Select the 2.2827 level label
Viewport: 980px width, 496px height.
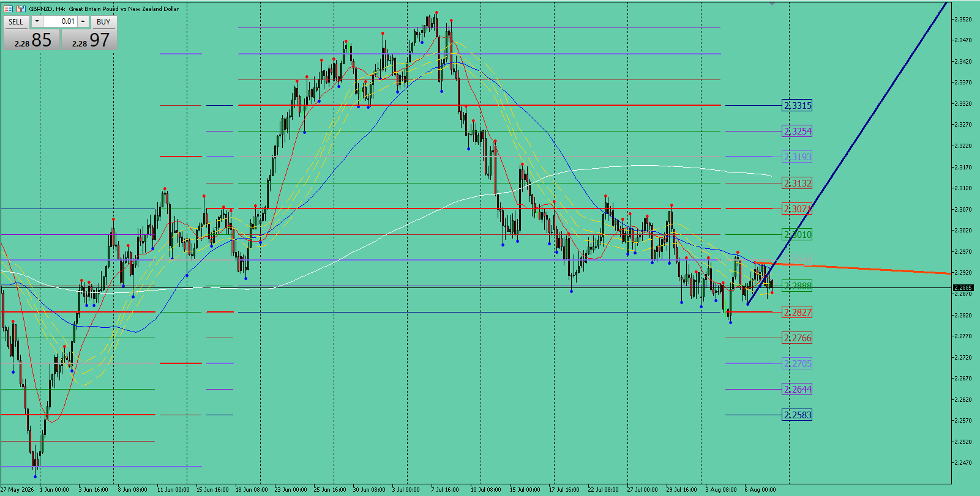798,312
